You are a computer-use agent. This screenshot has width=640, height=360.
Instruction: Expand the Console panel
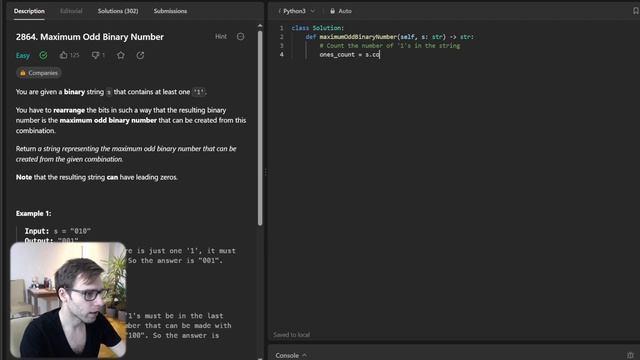coord(291,356)
